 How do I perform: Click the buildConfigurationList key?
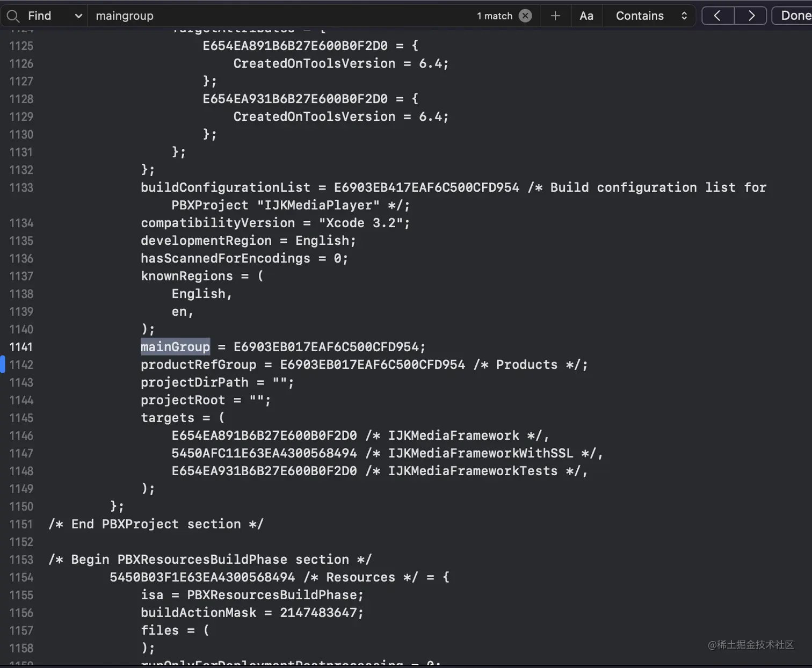(x=226, y=187)
